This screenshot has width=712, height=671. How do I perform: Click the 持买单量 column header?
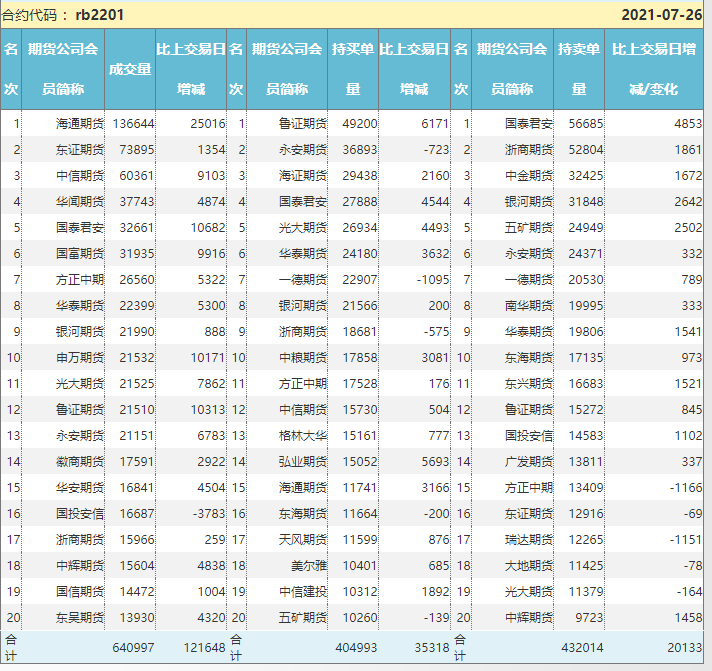(x=353, y=69)
